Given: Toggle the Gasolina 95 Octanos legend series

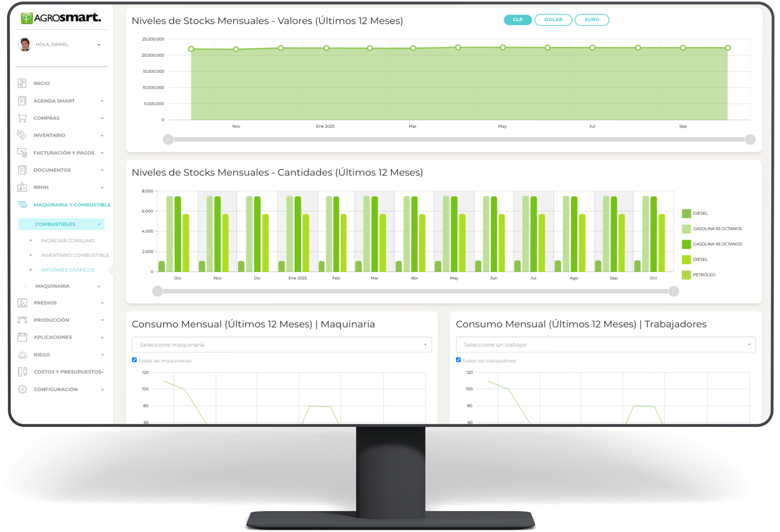Looking at the screenshot, I should pos(717,244).
